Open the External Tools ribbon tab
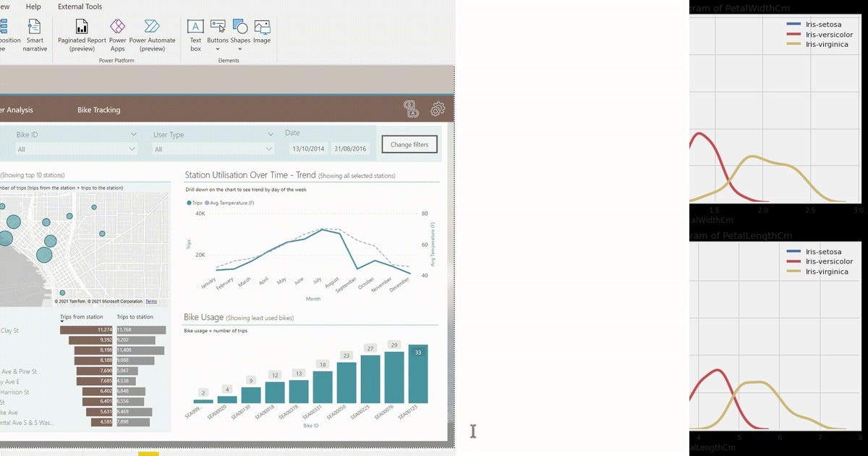 (80, 7)
